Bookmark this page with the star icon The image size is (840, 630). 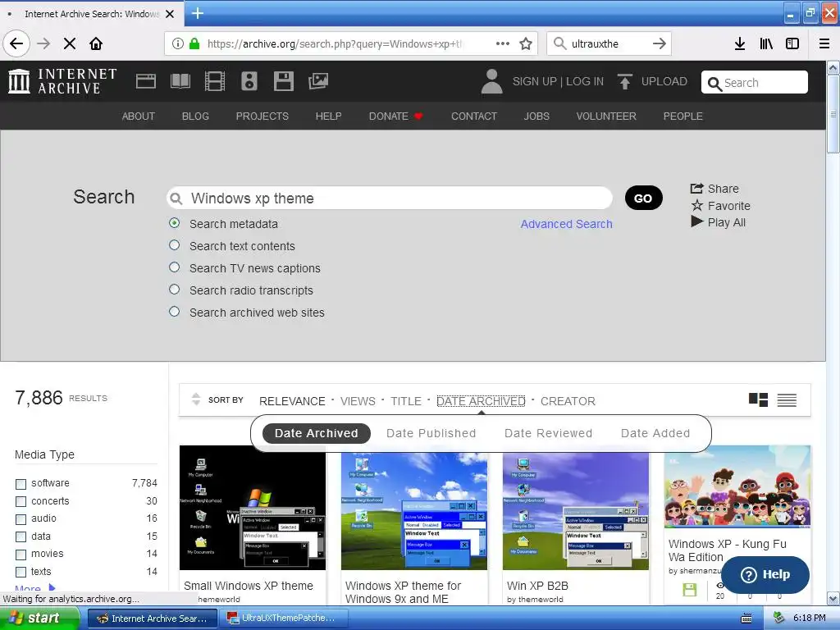point(526,43)
